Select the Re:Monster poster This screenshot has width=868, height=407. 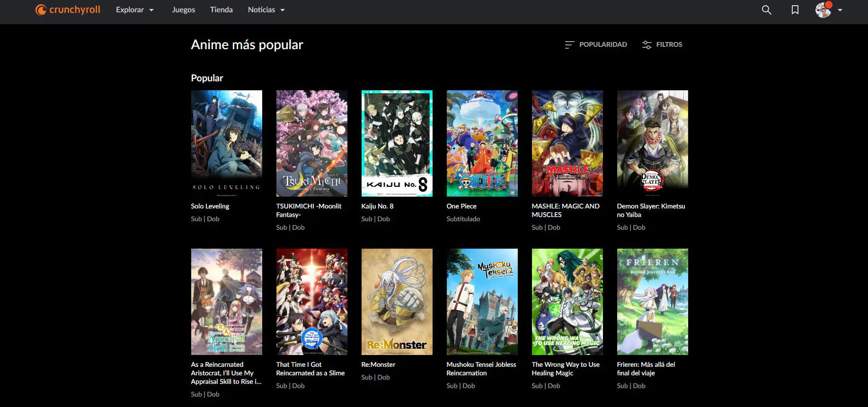(x=397, y=302)
